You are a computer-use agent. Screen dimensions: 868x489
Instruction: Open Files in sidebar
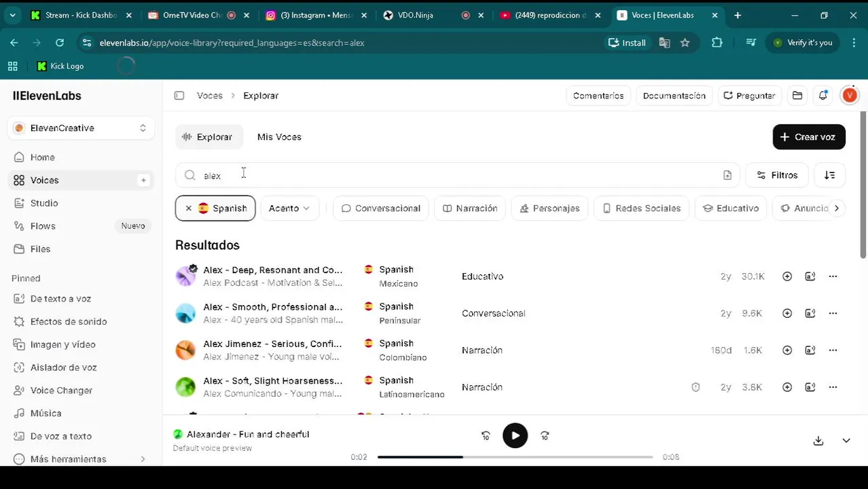(x=81, y=249)
